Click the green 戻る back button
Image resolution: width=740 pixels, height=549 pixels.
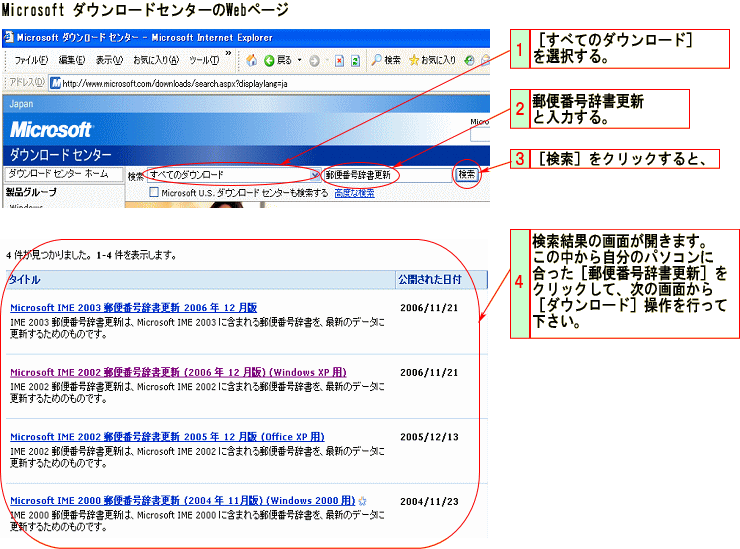(278, 60)
